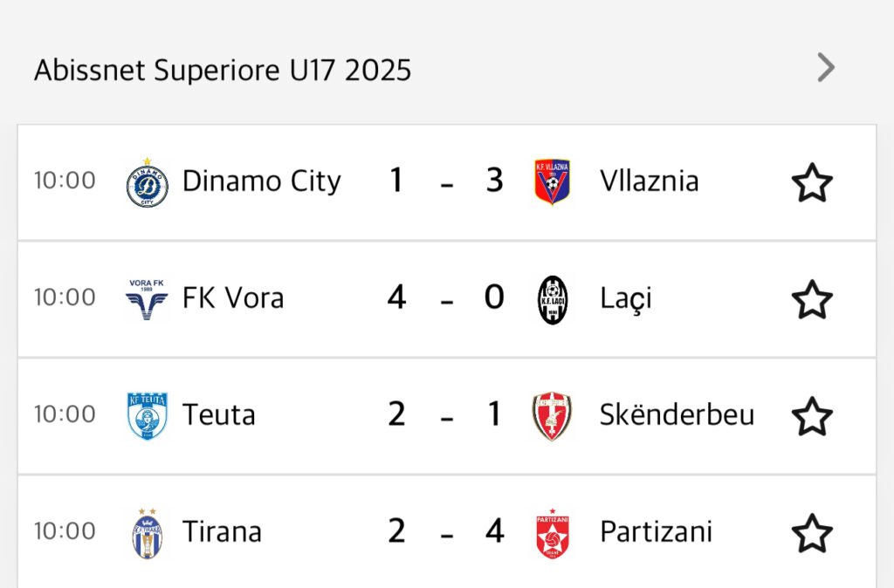View the 4 - 0 score details
The height and width of the screenshot is (588, 894).
[446, 298]
